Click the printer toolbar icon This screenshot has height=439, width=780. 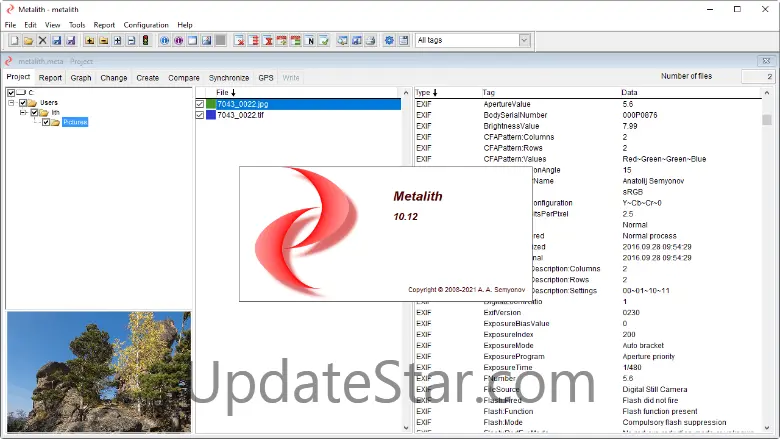(x=371, y=40)
